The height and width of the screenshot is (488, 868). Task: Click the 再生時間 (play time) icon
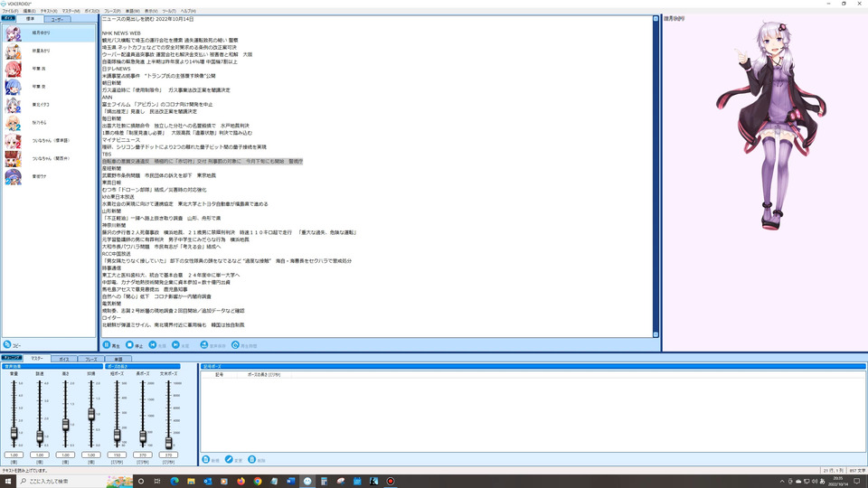[x=235, y=344]
